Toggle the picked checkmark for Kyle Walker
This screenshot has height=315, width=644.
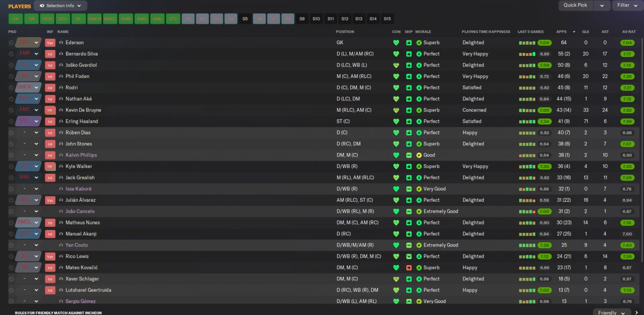(x=11, y=167)
